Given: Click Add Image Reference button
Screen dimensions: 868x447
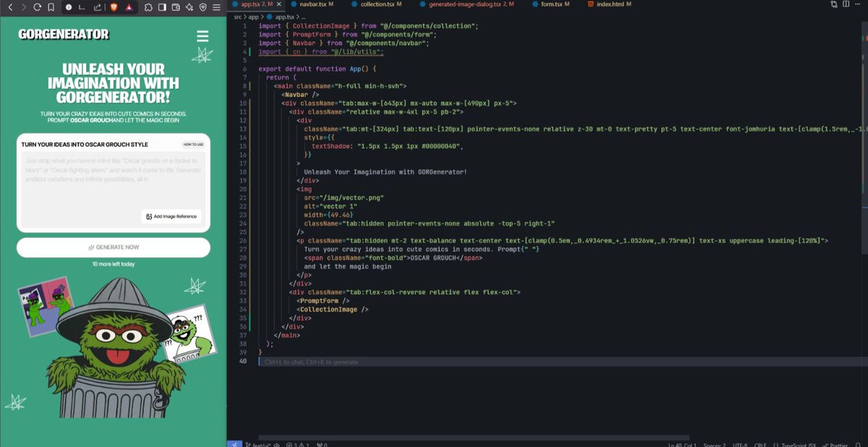Looking at the screenshot, I should [171, 216].
